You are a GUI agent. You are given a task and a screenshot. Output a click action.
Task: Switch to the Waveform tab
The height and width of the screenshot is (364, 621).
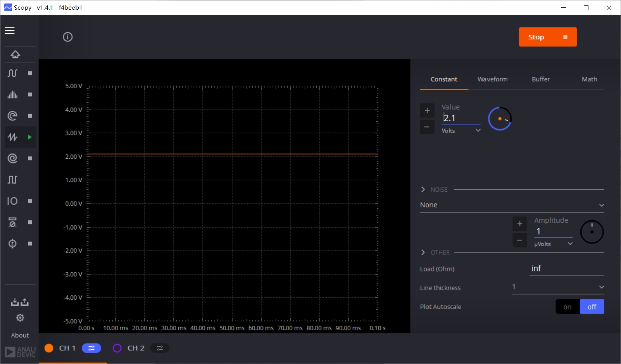pyautogui.click(x=492, y=79)
